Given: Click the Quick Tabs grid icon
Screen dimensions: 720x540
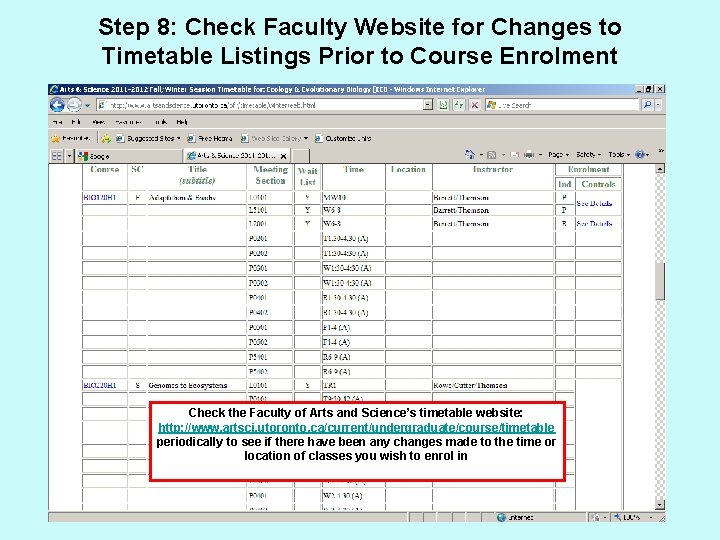Looking at the screenshot, I should point(56,156).
